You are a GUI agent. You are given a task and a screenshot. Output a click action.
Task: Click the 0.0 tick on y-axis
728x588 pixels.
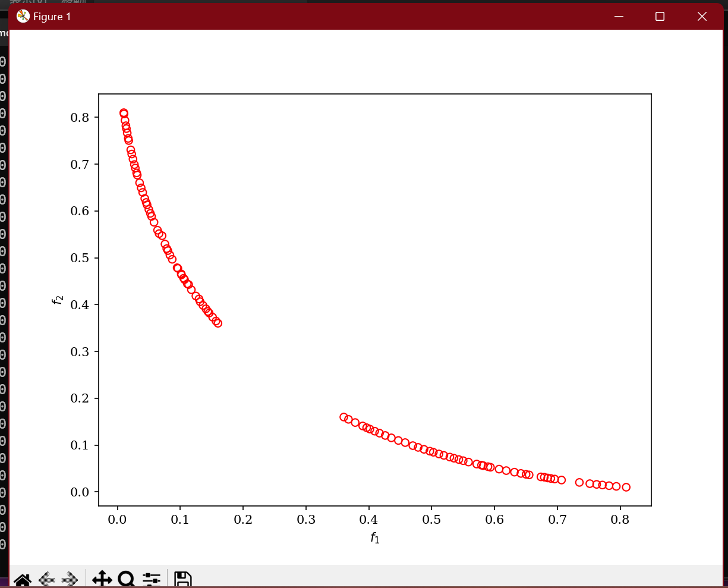click(x=80, y=492)
